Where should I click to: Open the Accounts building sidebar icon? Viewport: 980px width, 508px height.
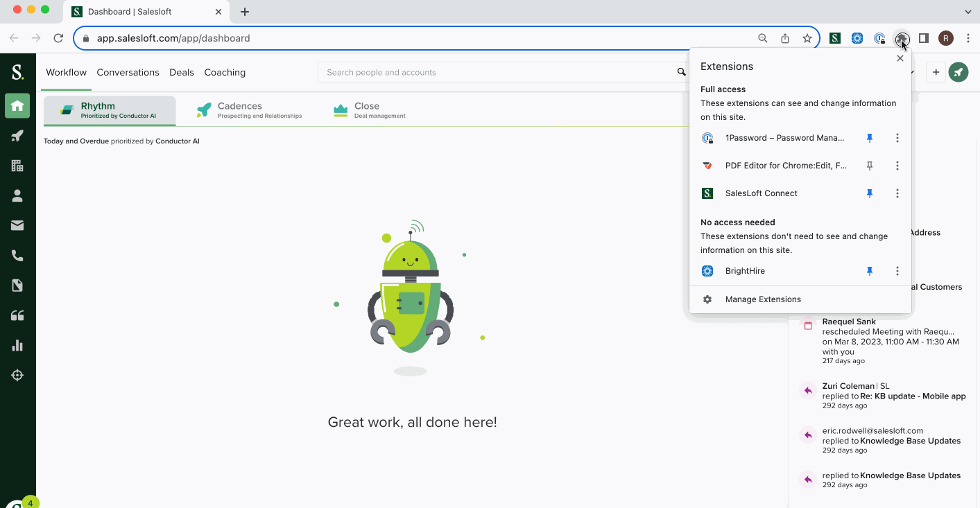[x=17, y=166]
